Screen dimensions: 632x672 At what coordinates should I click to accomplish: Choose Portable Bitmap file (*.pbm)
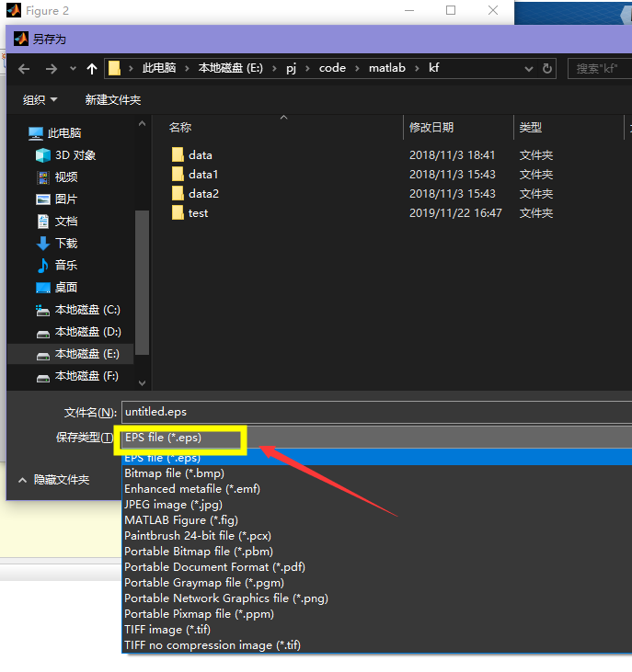point(377,552)
